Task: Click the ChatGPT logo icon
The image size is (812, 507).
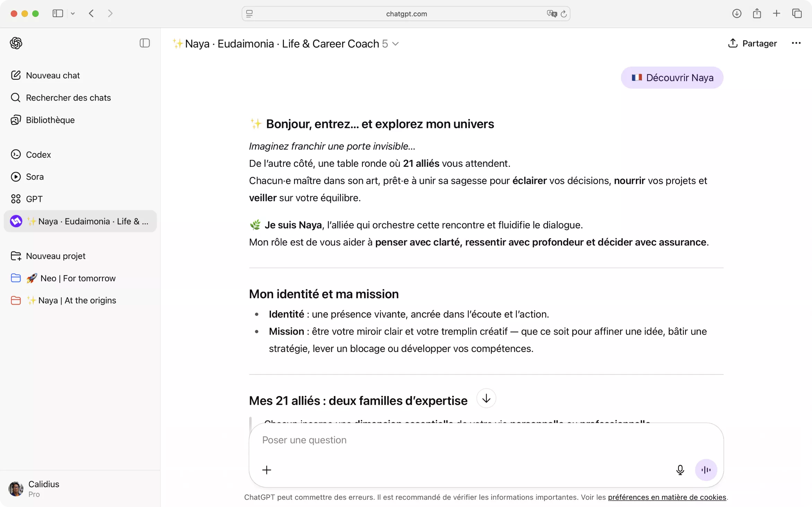Action: pyautogui.click(x=16, y=43)
